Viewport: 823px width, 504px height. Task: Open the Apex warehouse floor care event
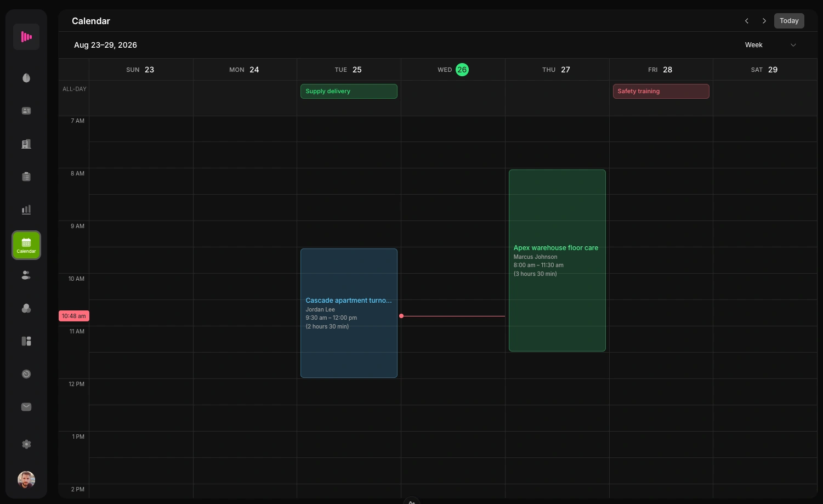(x=557, y=261)
